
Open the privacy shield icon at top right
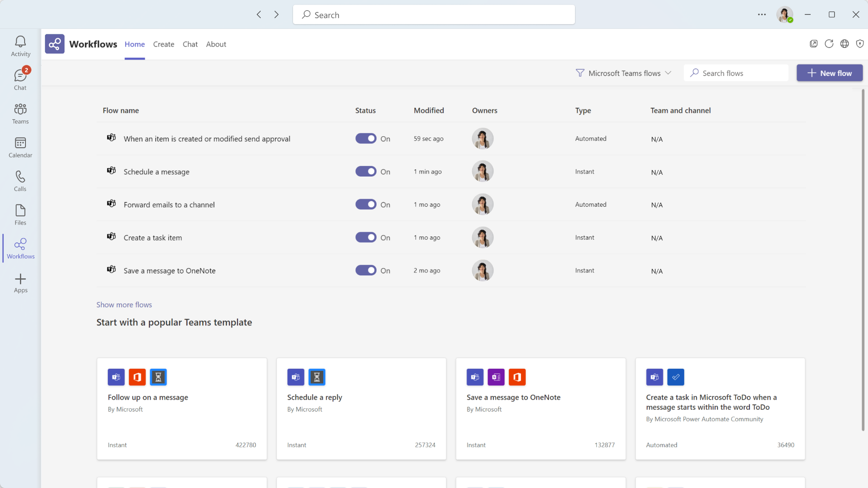point(860,44)
